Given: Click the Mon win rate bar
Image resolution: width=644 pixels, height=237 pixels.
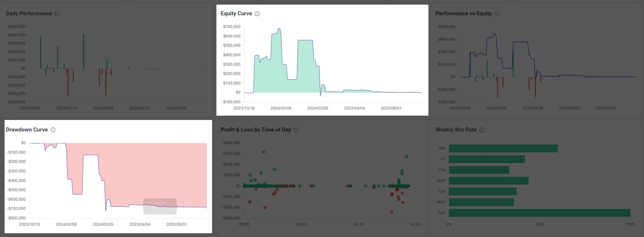Looking at the screenshot, I should coord(481,202).
